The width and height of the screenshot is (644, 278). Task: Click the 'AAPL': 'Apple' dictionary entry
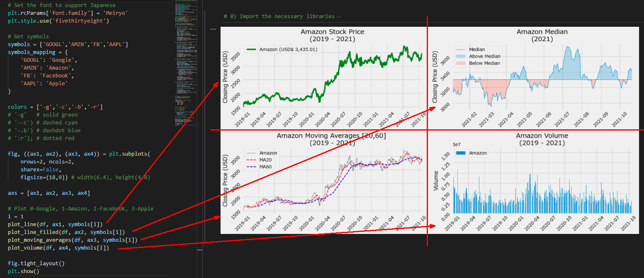(44, 83)
